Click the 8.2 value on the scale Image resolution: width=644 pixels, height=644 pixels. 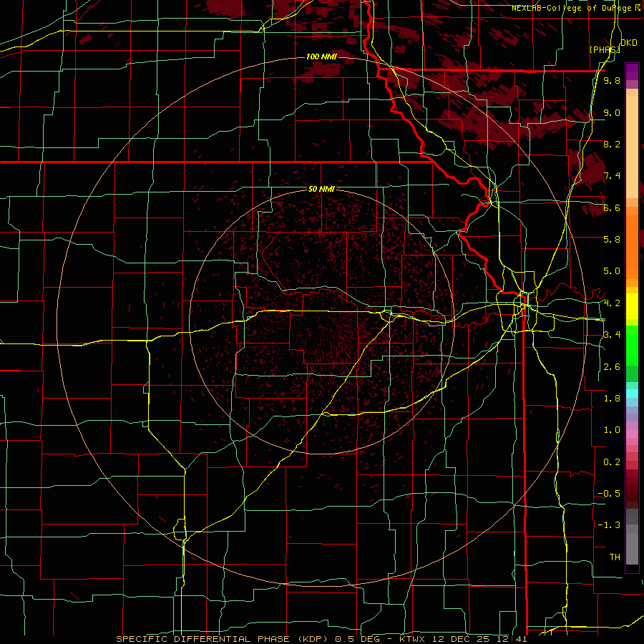(x=612, y=144)
